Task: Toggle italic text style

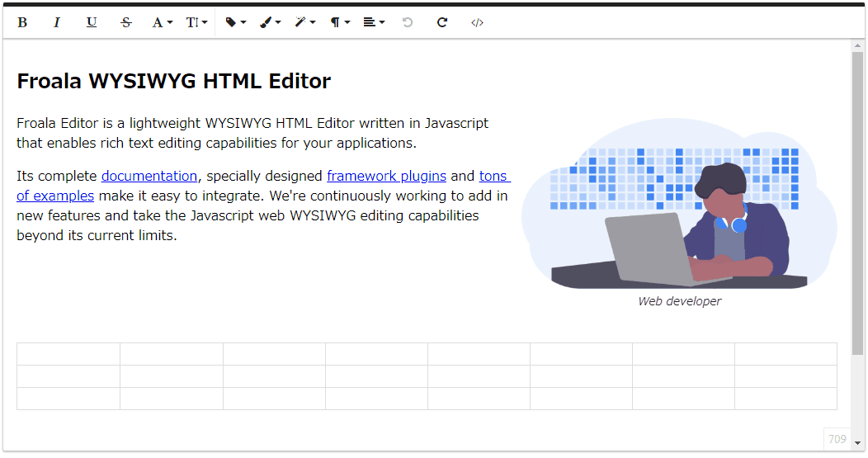Action: 57,22
